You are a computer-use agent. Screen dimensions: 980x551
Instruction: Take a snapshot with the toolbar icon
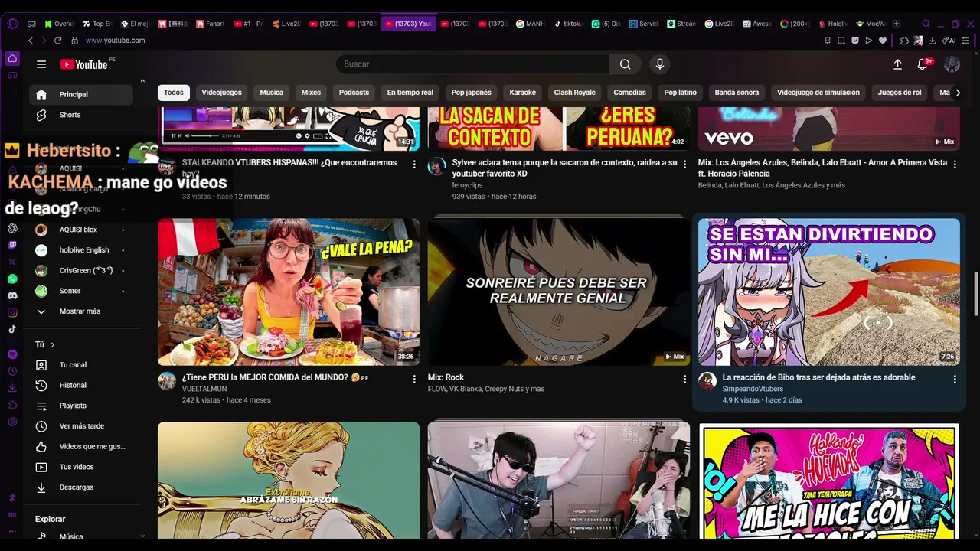[841, 41]
